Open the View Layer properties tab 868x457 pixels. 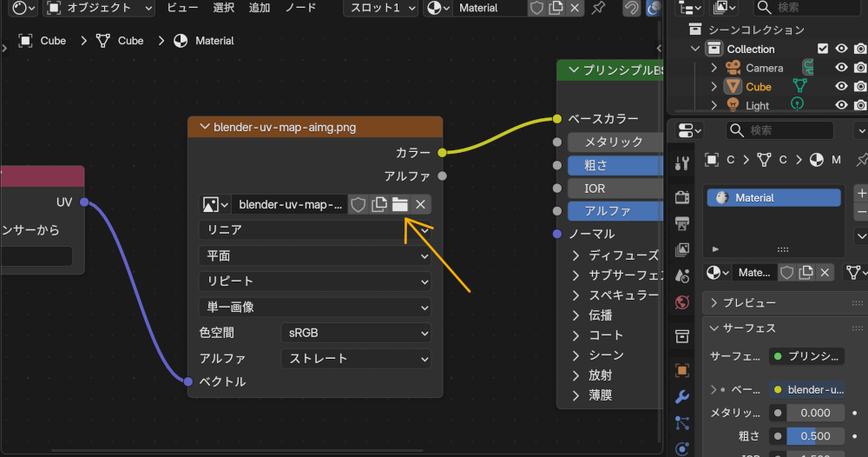tap(682, 249)
